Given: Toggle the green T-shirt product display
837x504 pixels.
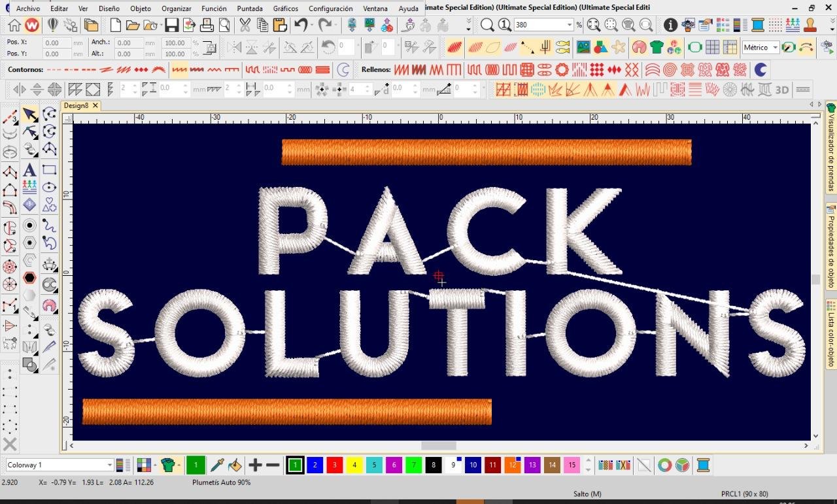Looking at the screenshot, I should (x=657, y=47).
